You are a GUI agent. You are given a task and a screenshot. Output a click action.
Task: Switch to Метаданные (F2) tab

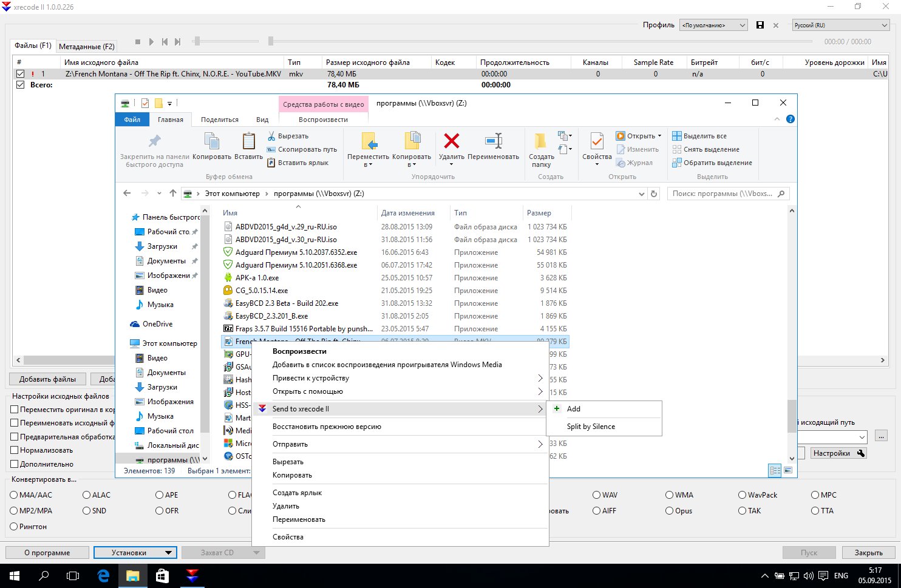coord(87,47)
